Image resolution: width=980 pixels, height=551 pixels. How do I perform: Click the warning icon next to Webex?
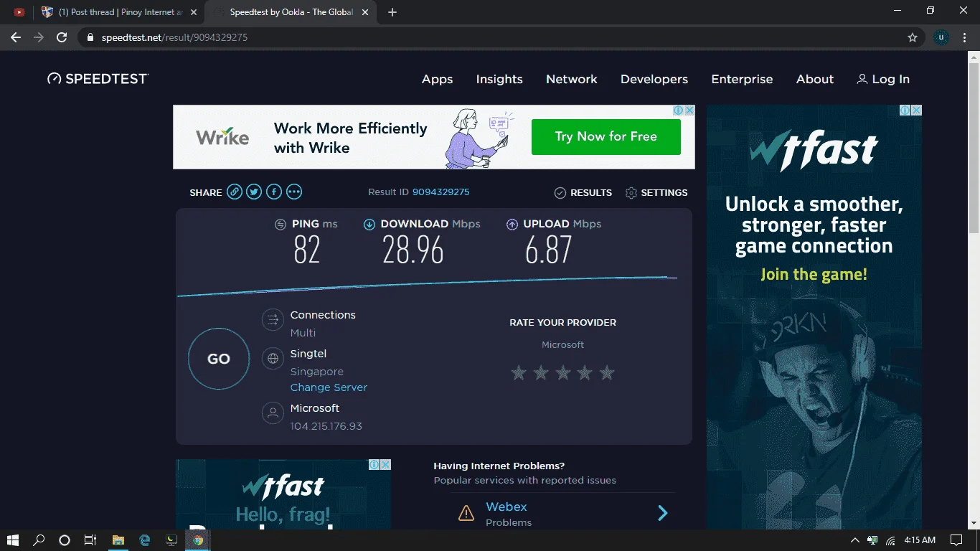click(466, 513)
